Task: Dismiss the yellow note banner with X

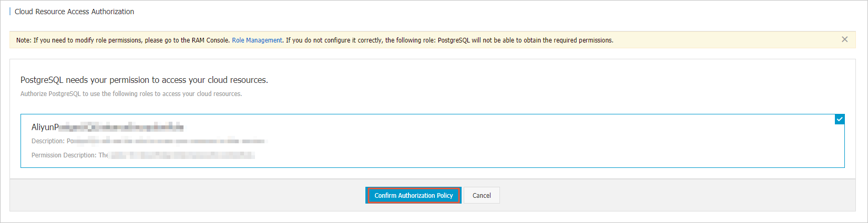Action: click(844, 39)
